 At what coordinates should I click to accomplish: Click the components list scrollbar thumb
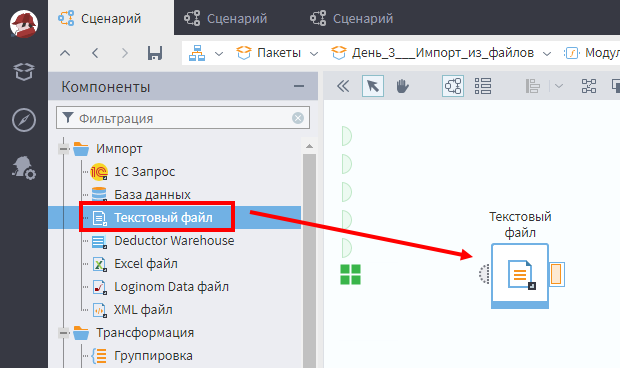point(309,261)
